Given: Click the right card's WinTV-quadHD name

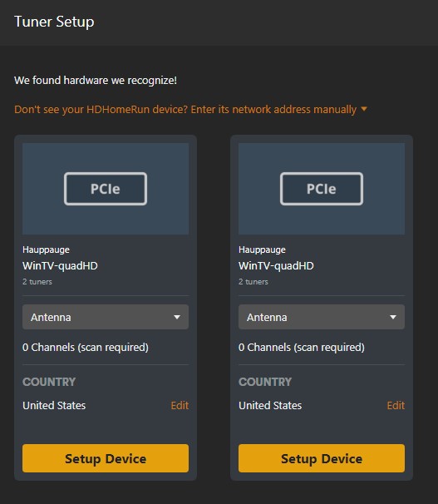Looking at the screenshot, I should point(276,266).
